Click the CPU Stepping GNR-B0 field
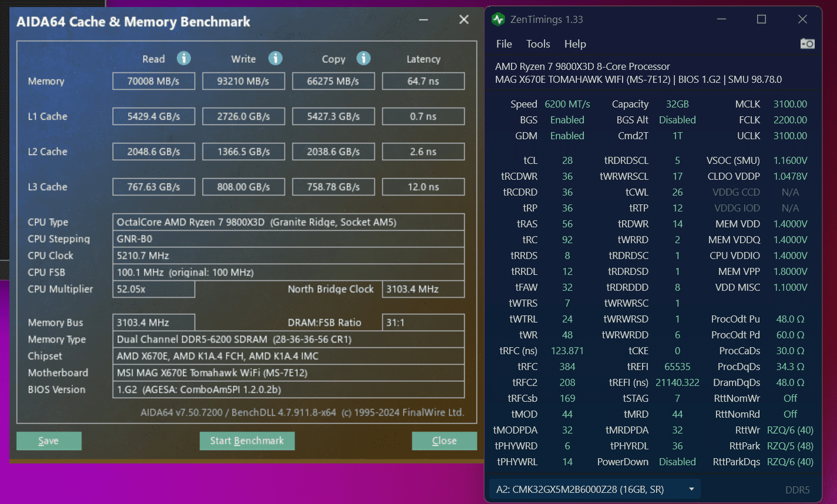The width and height of the screenshot is (837, 504). click(288, 239)
